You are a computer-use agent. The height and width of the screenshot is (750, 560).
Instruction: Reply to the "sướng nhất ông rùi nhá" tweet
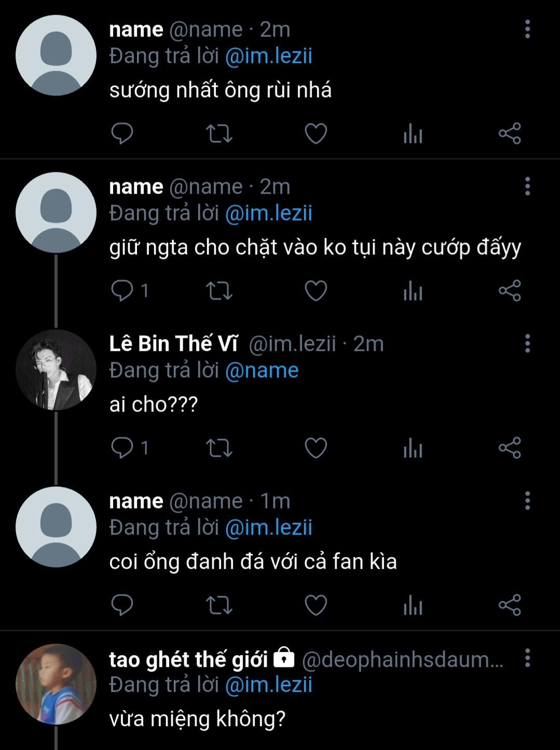[x=122, y=134]
